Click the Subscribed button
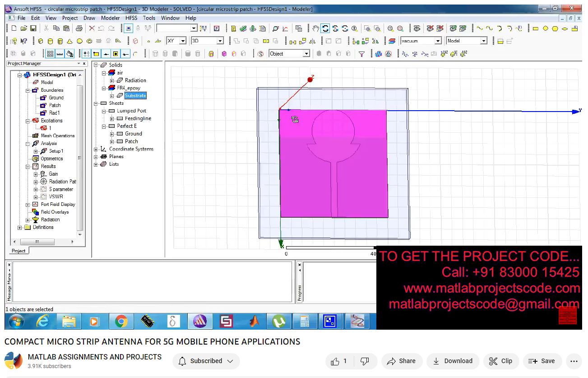Screen dimensions: 588x378 (x=206, y=361)
